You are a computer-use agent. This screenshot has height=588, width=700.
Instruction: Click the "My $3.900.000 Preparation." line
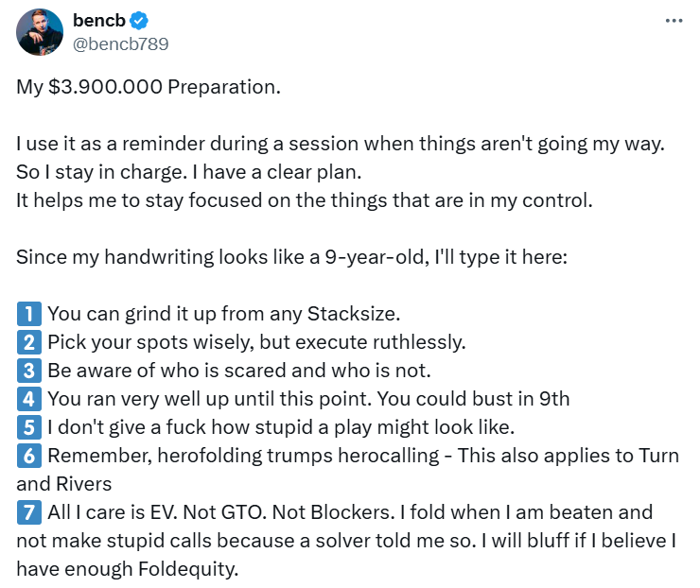pyautogui.click(x=149, y=87)
